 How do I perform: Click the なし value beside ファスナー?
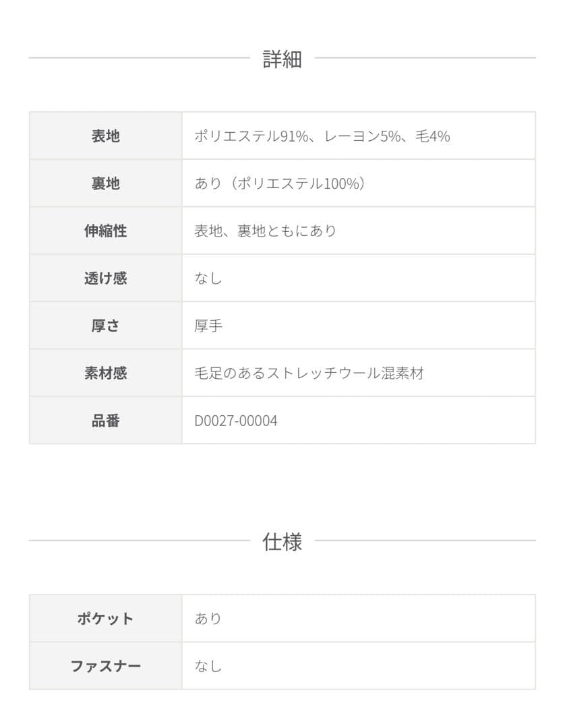(208, 666)
